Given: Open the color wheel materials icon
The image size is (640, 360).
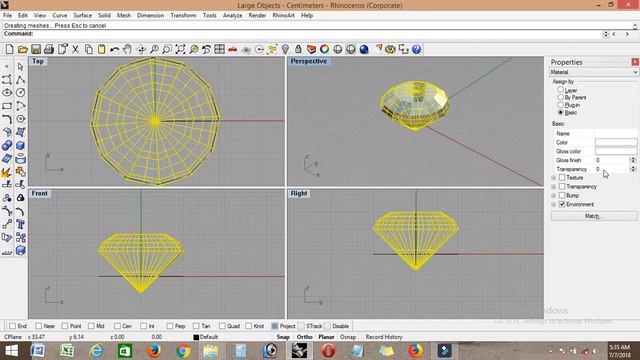Looking at the screenshot, I should pyautogui.click(x=324, y=49).
